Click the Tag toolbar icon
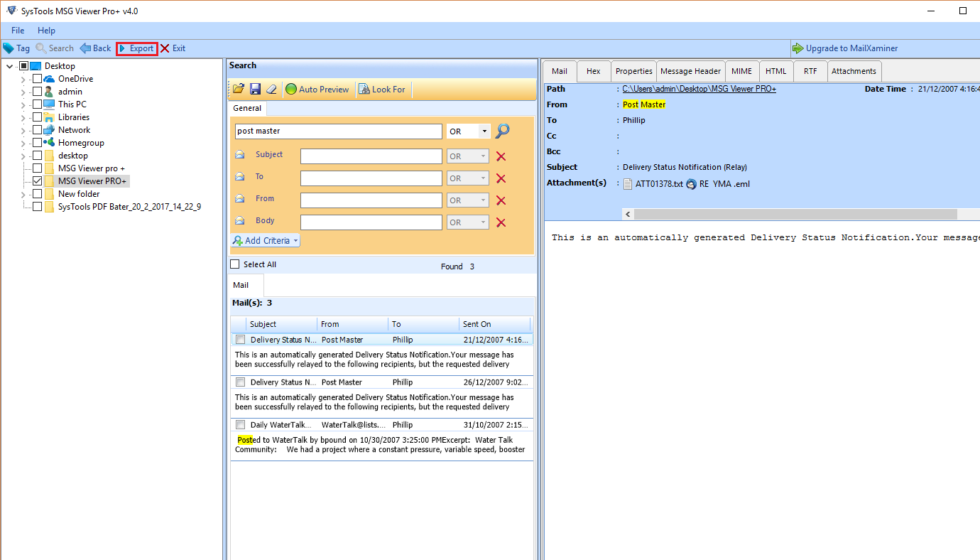The image size is (980, 560). (x=8, y=48)
